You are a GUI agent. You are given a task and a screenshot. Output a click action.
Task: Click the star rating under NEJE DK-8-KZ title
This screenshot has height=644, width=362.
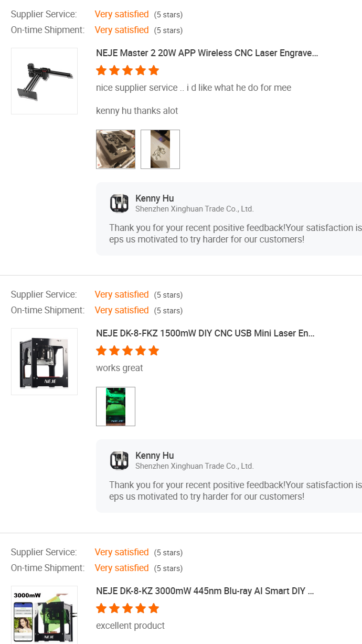coord(127,608)
